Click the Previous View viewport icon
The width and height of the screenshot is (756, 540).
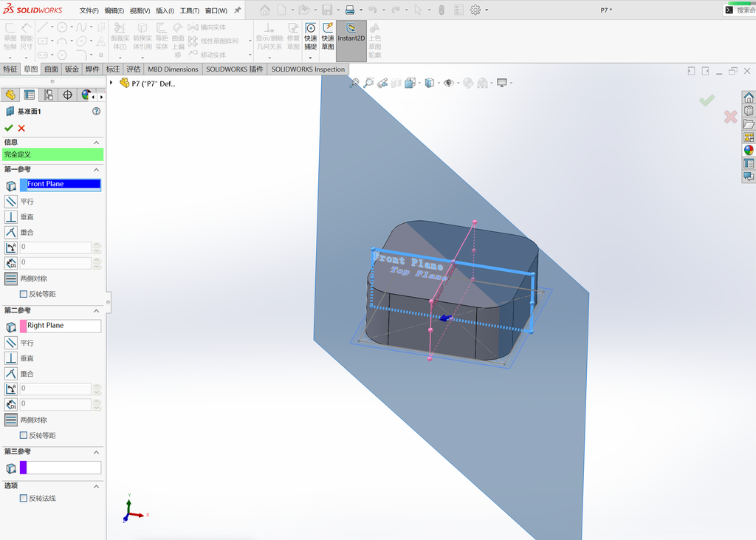(382, 83)
